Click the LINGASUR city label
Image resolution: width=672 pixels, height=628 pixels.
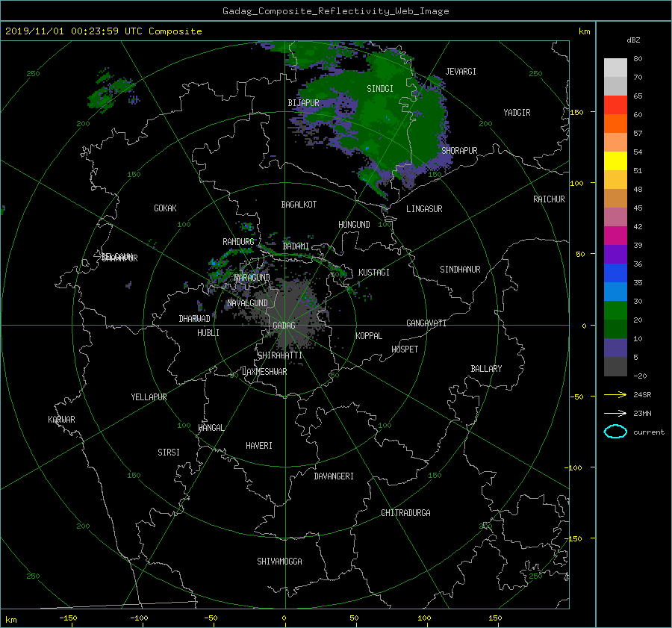click(424, 209)
